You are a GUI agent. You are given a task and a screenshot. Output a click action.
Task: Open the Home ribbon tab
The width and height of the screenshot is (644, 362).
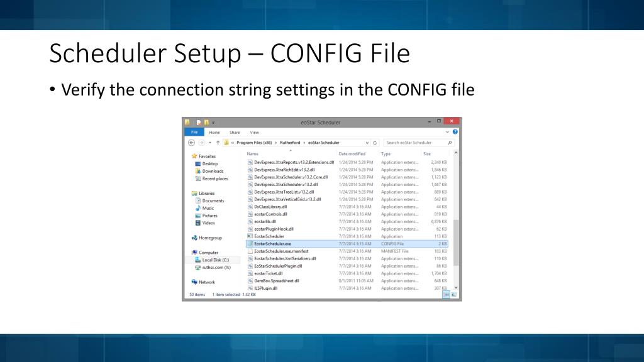coord(214,133)
